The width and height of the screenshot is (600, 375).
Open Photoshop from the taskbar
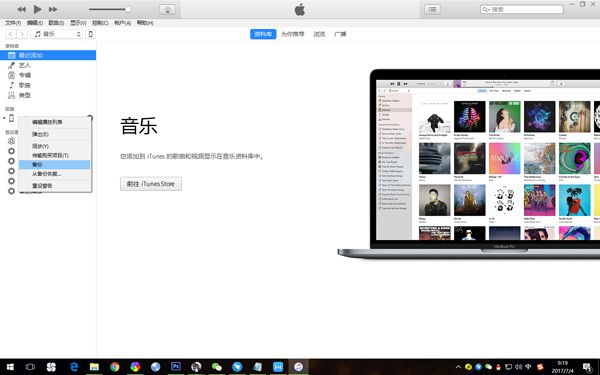pyautogui.click(x=176, y=367)
